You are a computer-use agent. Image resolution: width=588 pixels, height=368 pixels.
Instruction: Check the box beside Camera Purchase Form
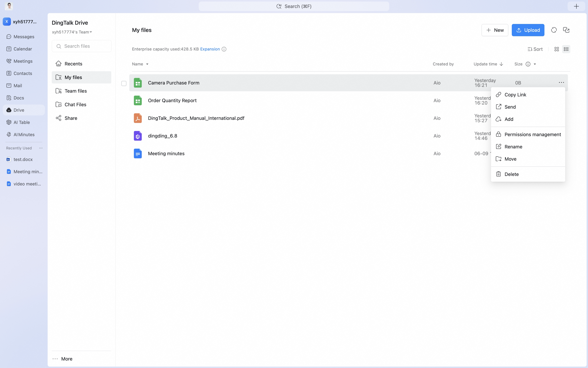pos(124,83)
